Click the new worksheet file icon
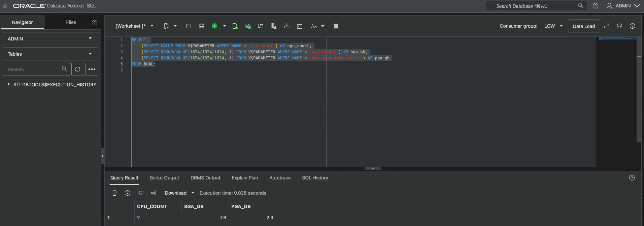Screen dimensions: 644x226 166,26
